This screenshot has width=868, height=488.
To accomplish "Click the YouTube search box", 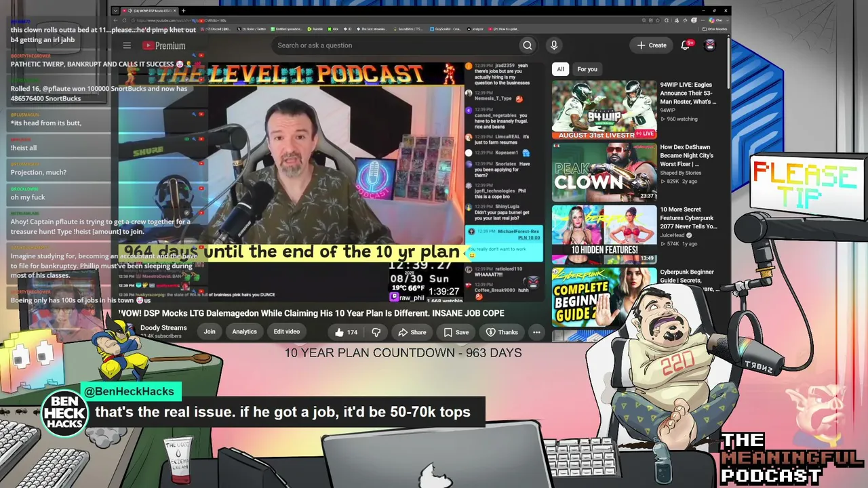I will click(x=395, y=45).
